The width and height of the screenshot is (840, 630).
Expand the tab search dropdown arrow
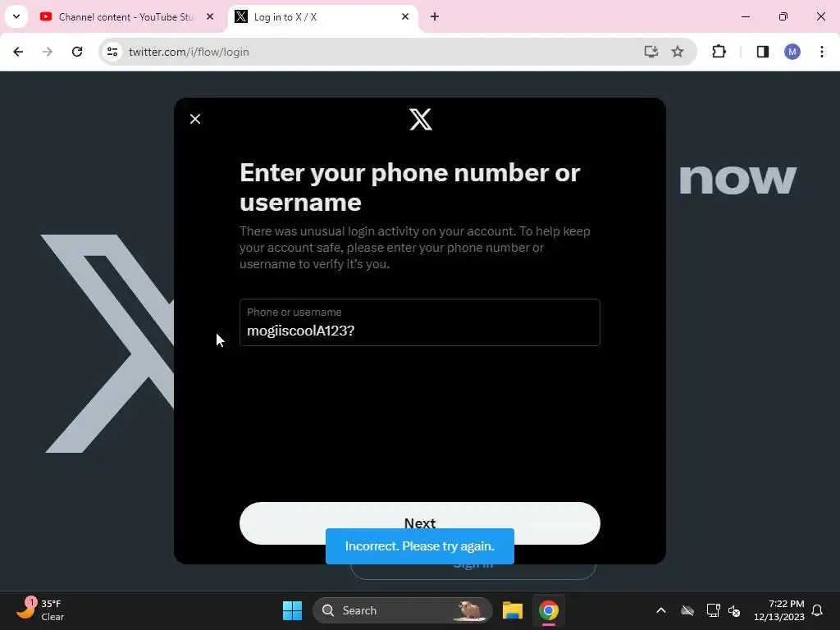click(x=16, y=16)
